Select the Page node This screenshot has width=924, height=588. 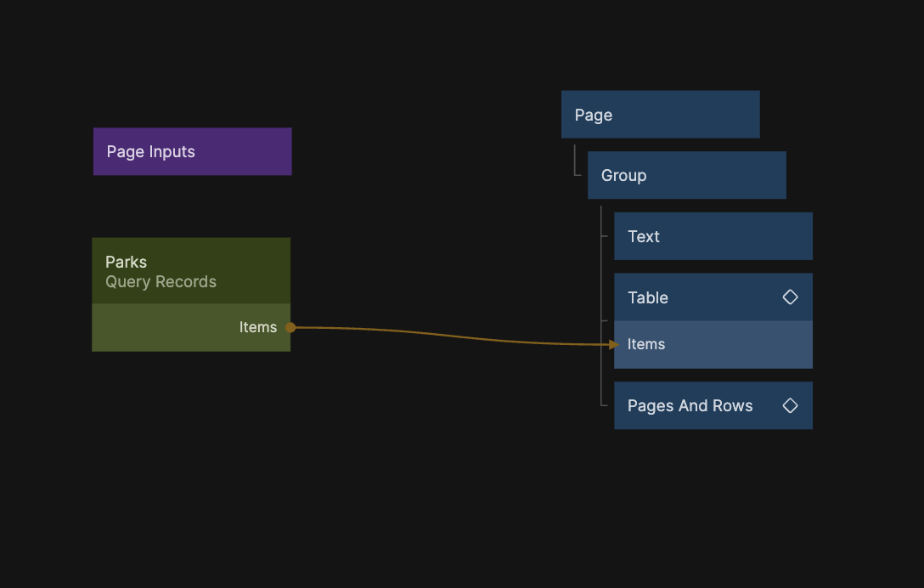point(660,115)
